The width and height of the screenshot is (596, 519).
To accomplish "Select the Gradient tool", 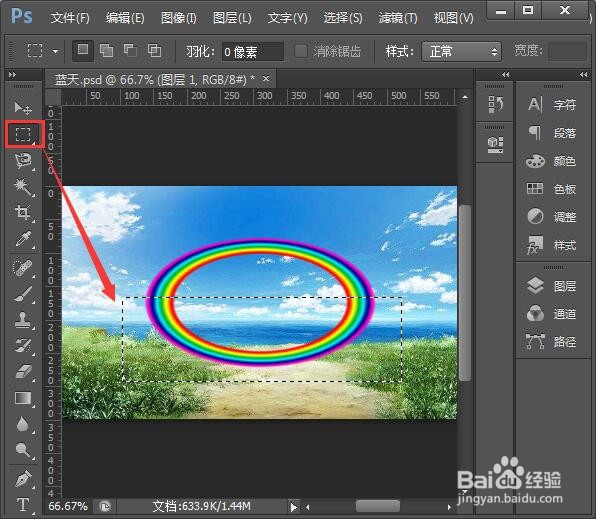I will point(23,398).
